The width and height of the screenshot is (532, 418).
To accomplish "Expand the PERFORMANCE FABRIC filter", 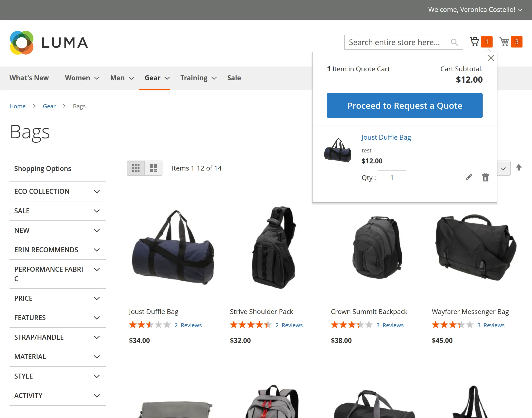I will pyautogui.click(x=58, y=274).
